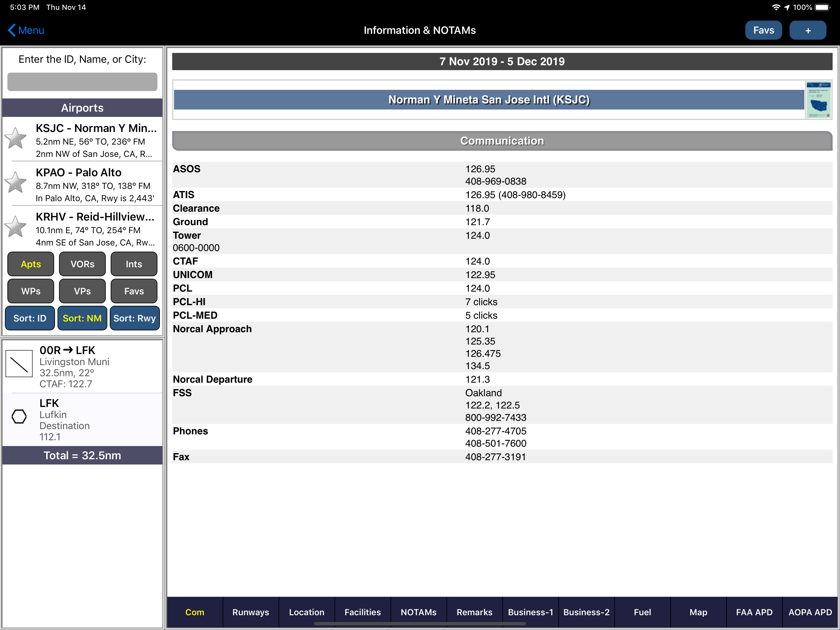
Task: Tap Clearance frequency 118.0
Action: (x=477, y=208)
